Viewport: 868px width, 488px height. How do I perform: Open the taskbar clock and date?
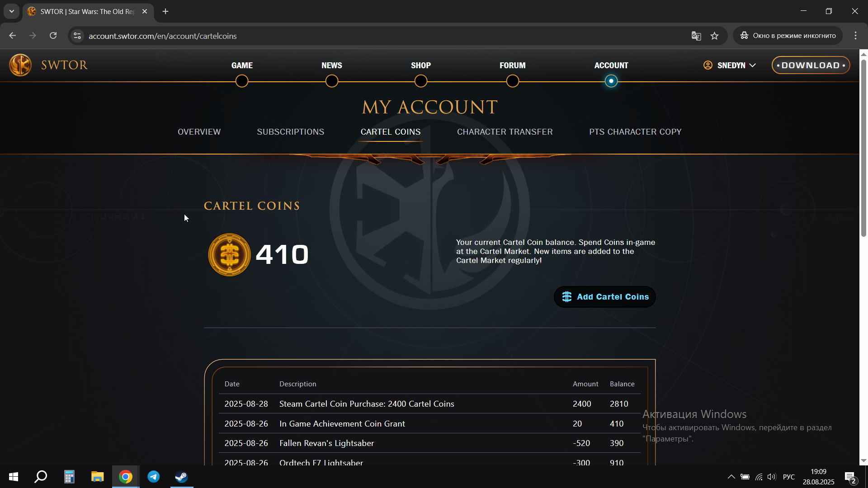pyautogui.click(x=818, y=477)
